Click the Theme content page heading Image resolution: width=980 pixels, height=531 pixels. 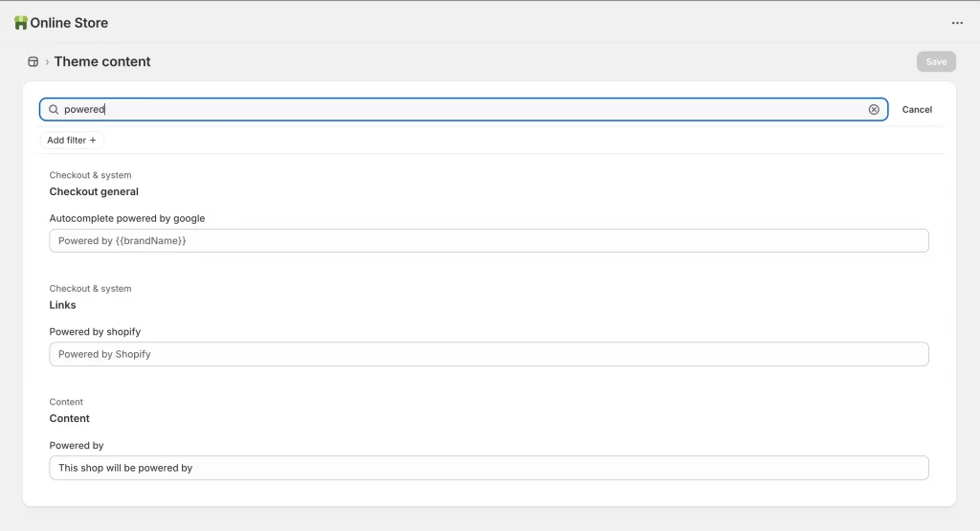102,61
